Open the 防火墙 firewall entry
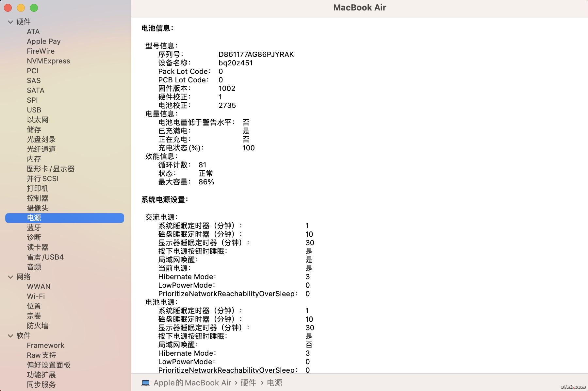 tap(38, 326)
